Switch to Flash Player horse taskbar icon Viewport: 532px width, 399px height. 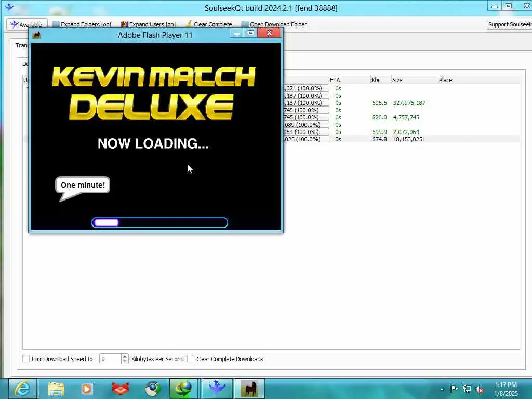(x=250, y=389)
